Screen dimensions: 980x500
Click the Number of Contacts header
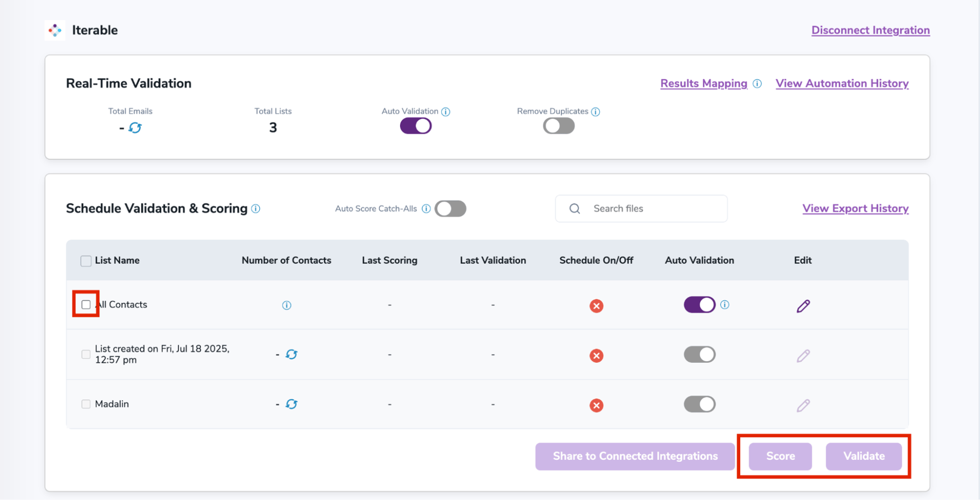(x=286, y=261)
